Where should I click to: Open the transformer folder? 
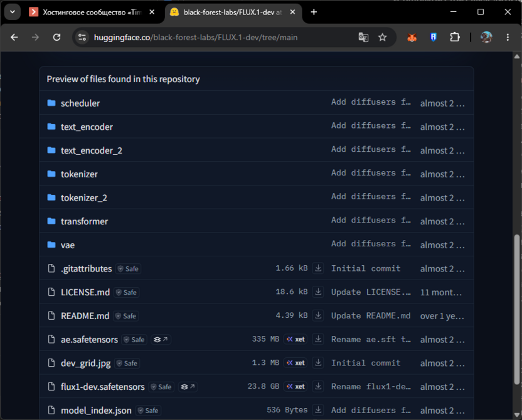coord(84,221)
